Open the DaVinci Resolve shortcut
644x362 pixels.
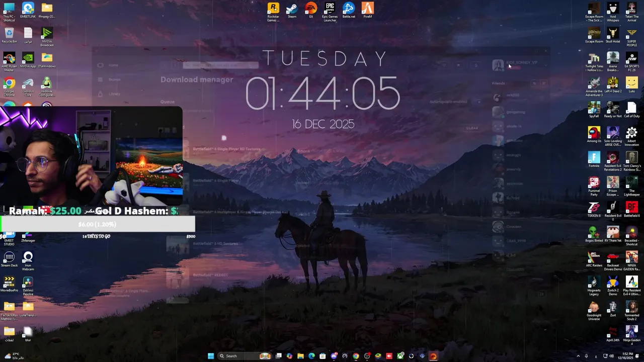pos(28,287)
